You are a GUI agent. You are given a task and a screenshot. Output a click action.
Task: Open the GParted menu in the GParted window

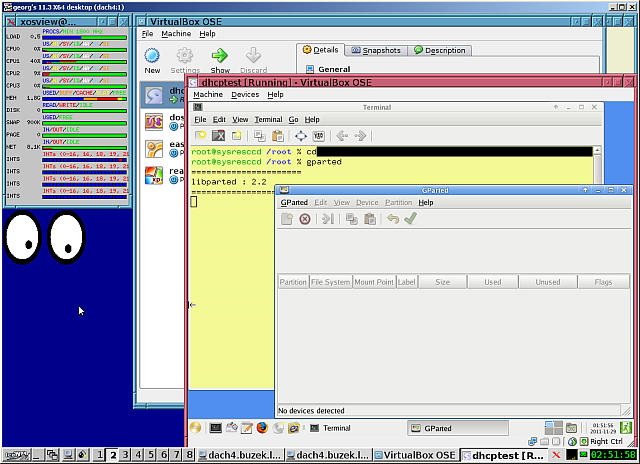click(x=296, y=202)
